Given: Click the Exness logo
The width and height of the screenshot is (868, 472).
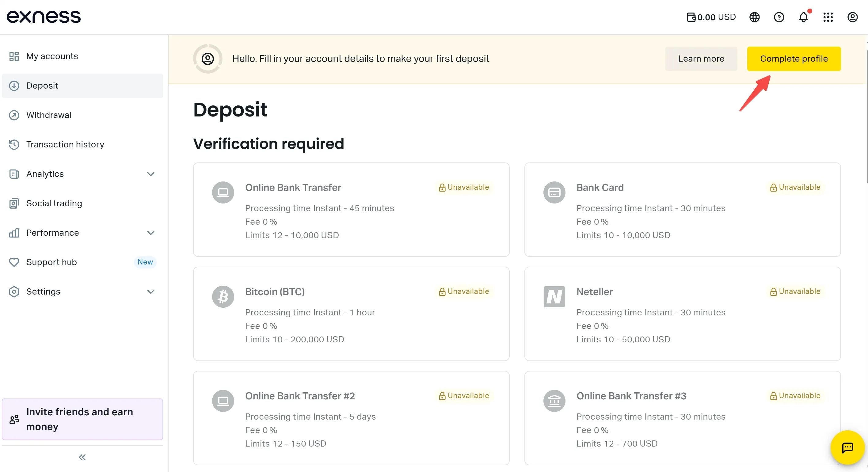Looking at the screenshot, I should (44, 17).
